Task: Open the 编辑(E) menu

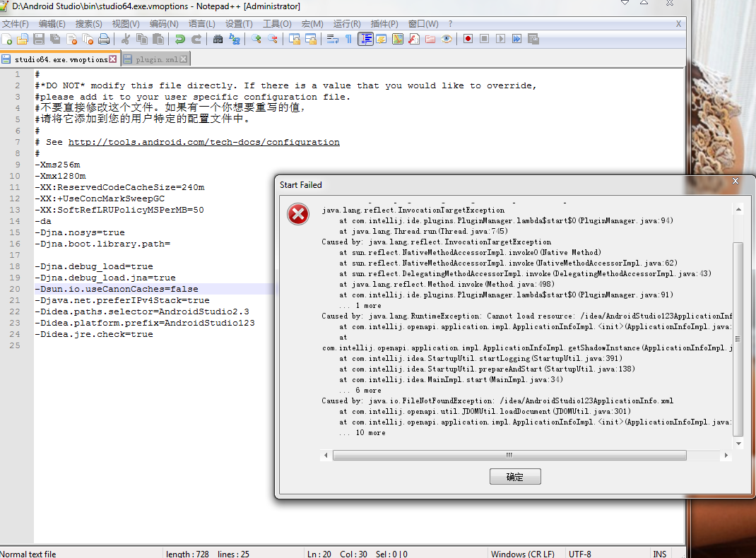Action: point(52,23)
